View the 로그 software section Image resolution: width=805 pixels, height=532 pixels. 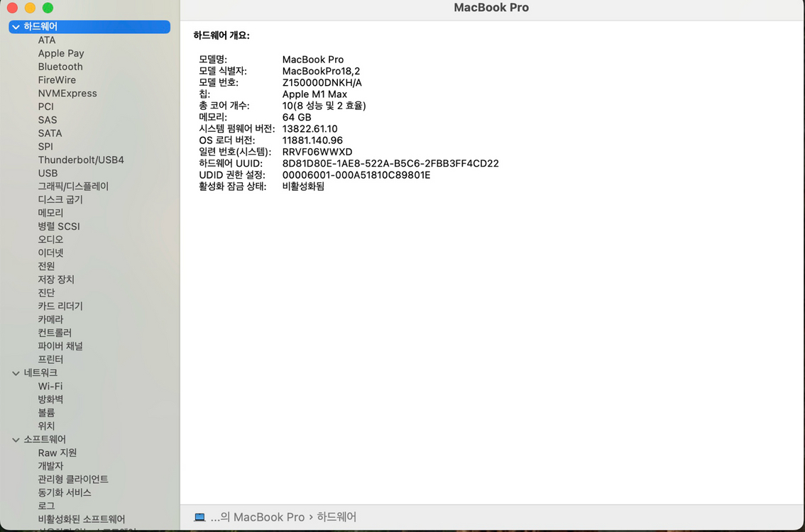tap(46, 506)
